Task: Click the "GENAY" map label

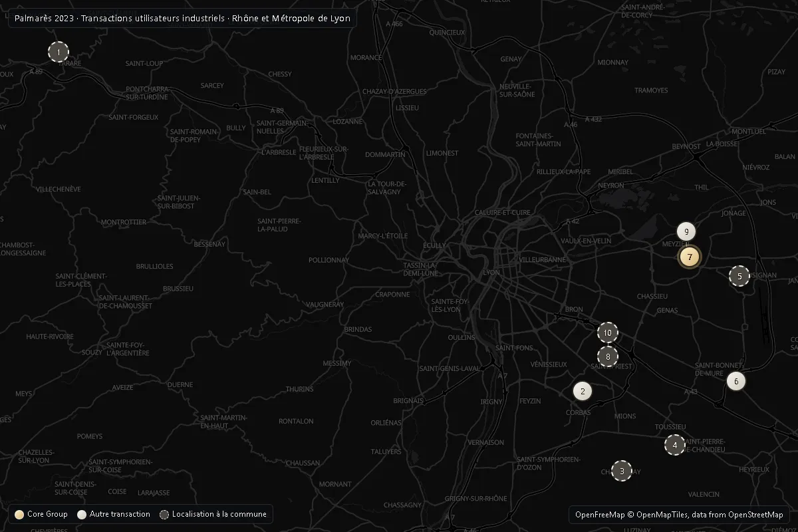Action: [511, 59]
